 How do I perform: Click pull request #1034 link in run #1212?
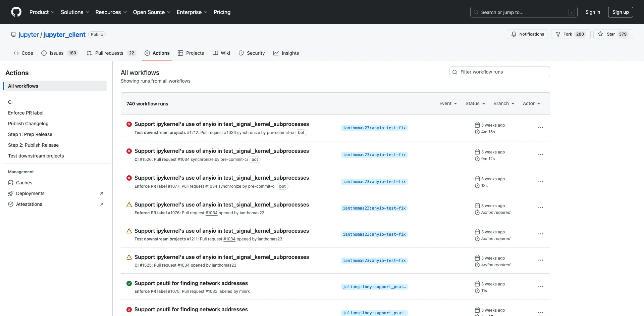230,133
